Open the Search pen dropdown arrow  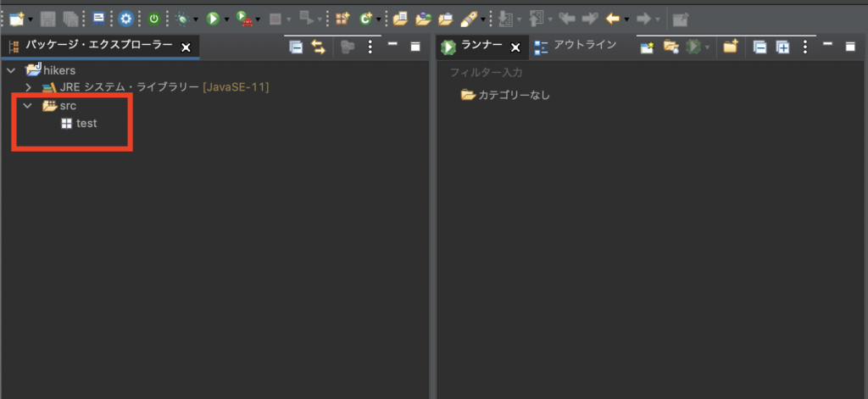click(x=482, y=20)
